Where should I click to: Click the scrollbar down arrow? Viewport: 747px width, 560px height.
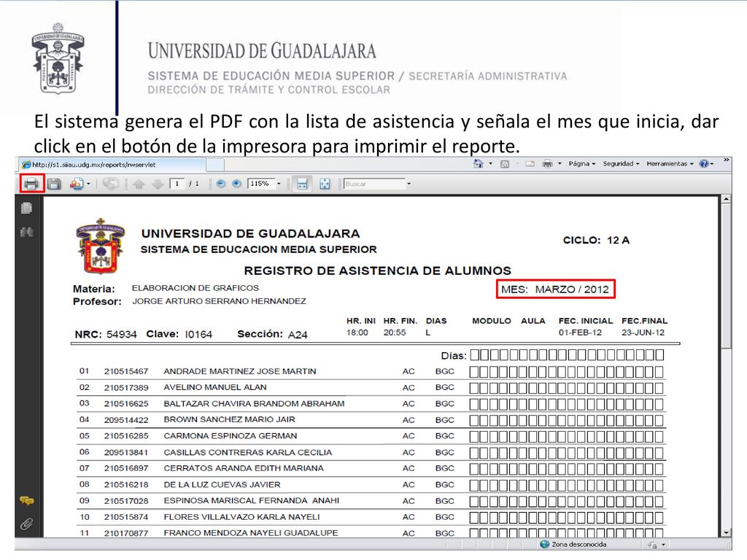click(x=726, y=533)
